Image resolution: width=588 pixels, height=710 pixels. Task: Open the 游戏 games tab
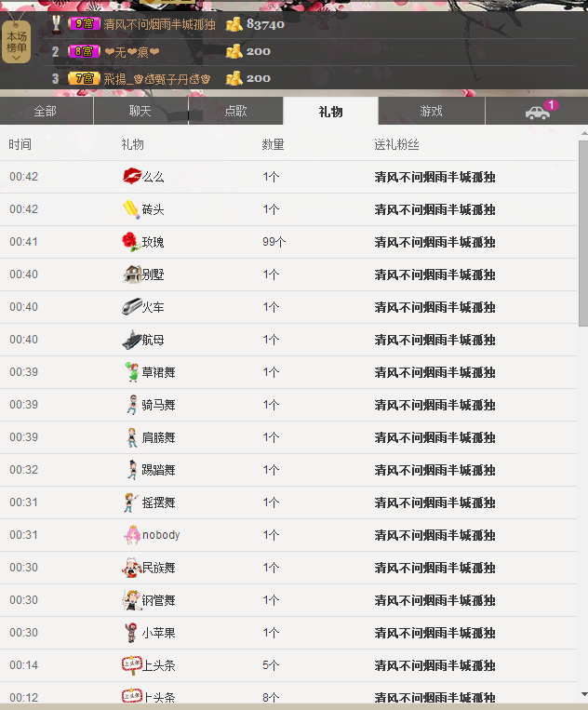pyautogui.click(x=431, y=112)
